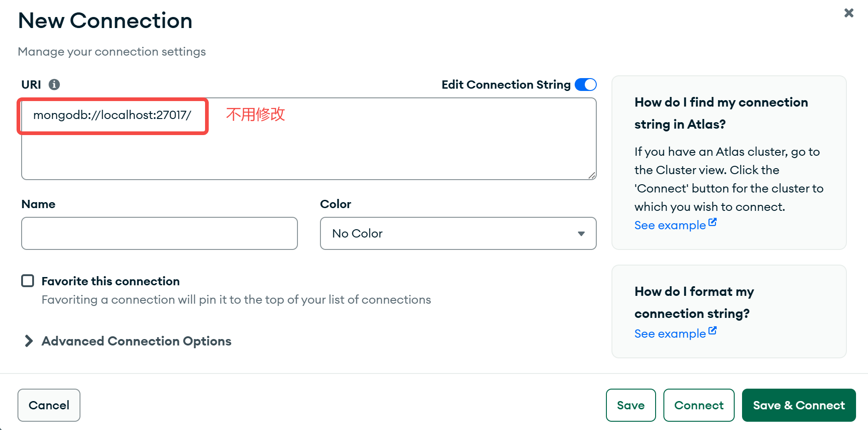Click the Color dropdown caret arrow
Image resolution: width=868 pixels, height=430 pixels.
(x=581, y=234)
